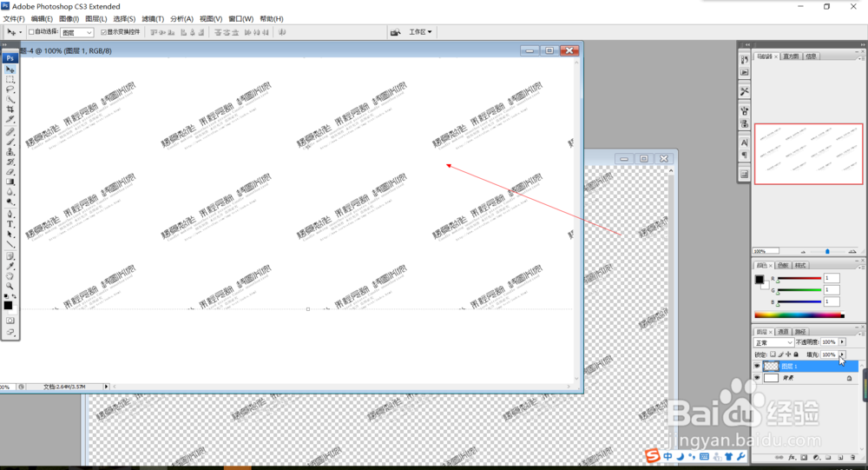Create a new layer from Layers panel

point(840,458)
